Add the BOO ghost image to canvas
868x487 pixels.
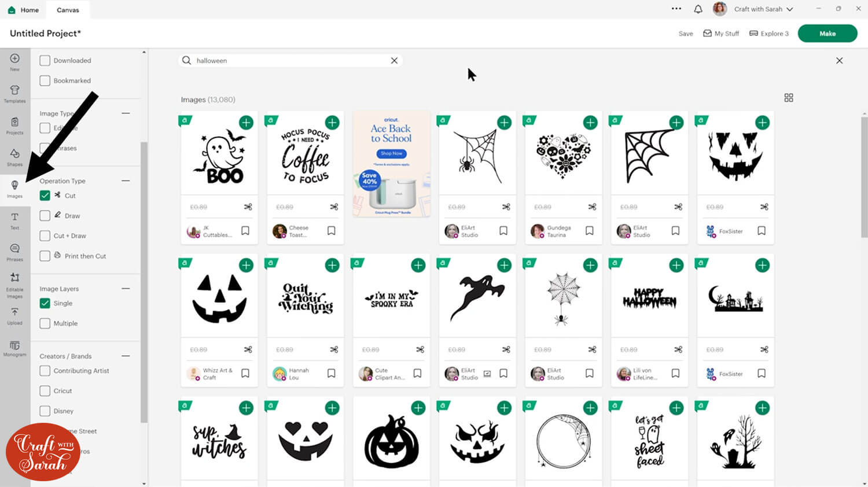[x=246, y=123]
